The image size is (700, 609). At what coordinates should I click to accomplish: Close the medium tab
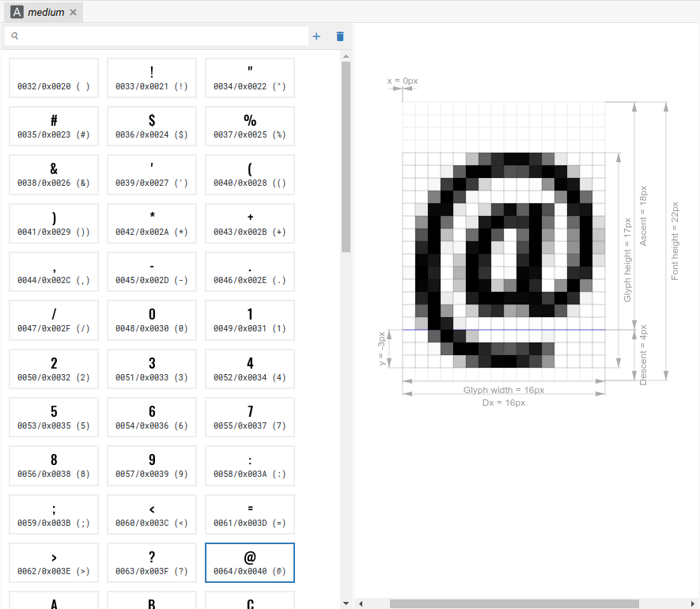pos(74,13)
